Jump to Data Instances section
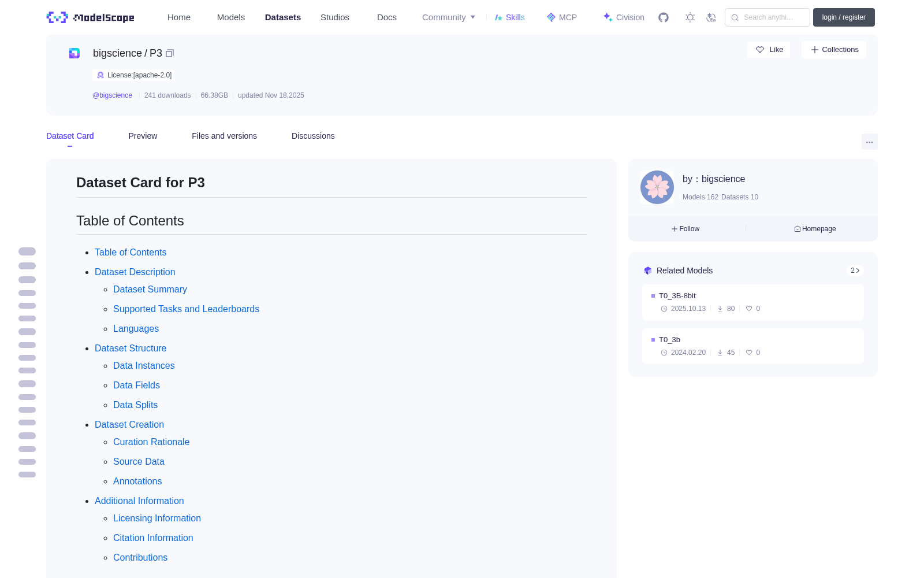Screen dimensions: 924x578 (x=144, y=365)
